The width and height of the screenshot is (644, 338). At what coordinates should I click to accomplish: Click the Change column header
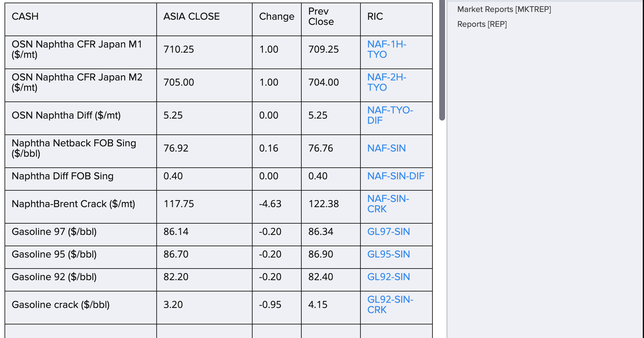point(277,16)
